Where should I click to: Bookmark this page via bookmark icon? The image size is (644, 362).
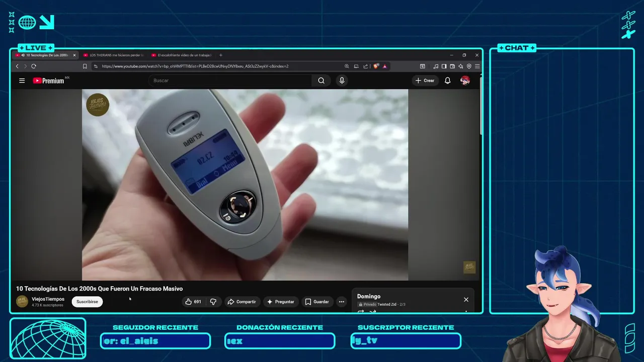click(x=85, y=66)
